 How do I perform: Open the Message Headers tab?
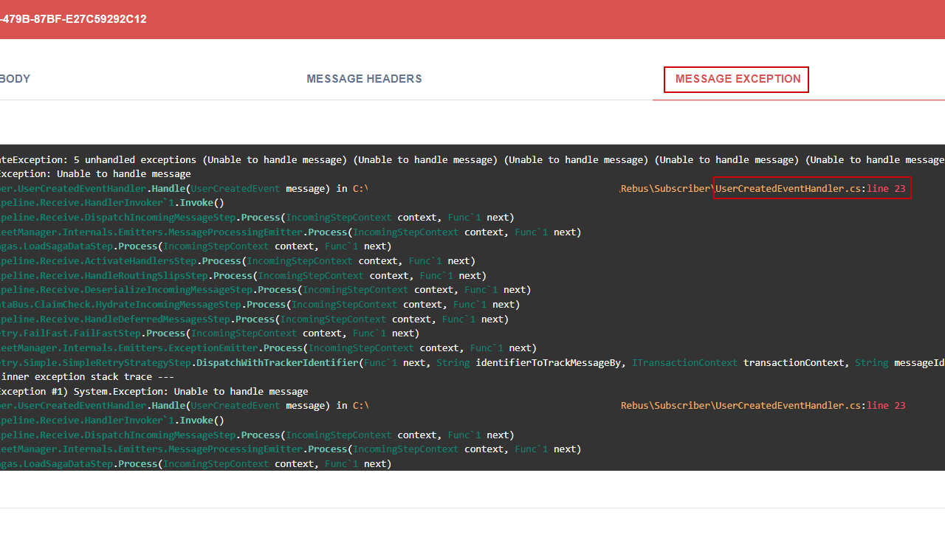(364, 79)
